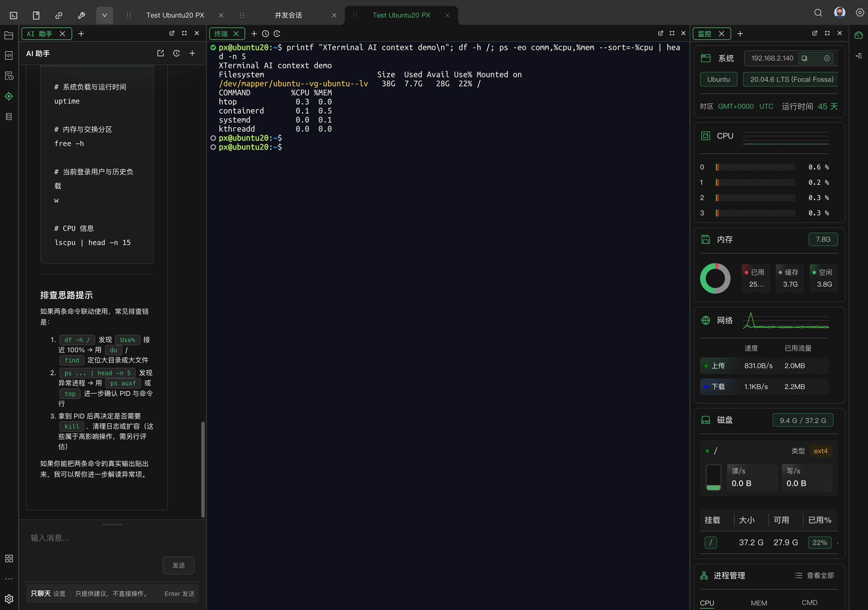Open the terminal icon in the top bar
Screen dimensions: 868x610
point(14,15)
